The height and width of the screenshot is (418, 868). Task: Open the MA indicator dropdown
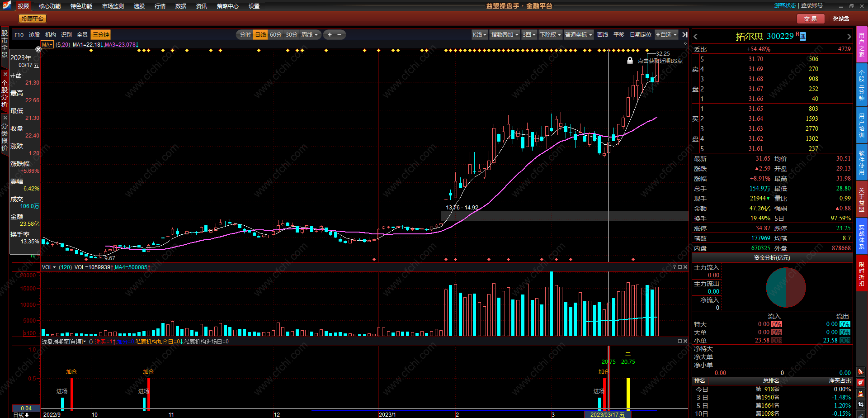pyautogui.click(x=47, y=44)
